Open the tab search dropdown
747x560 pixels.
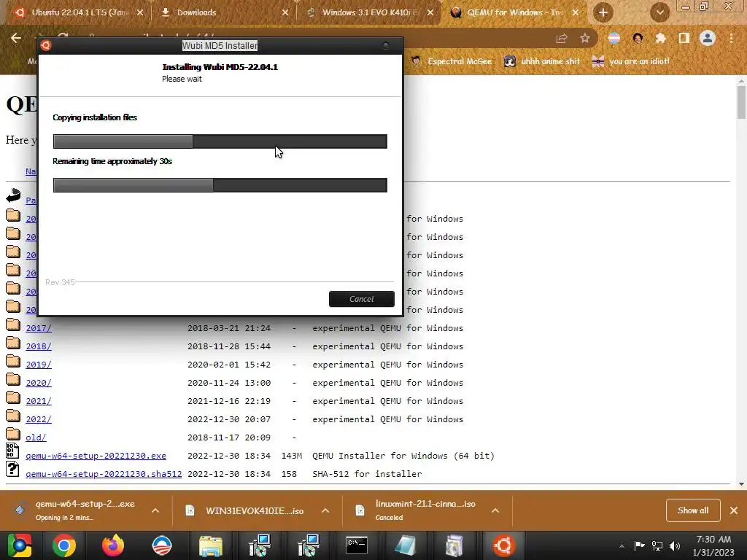(x=659, y=12)
